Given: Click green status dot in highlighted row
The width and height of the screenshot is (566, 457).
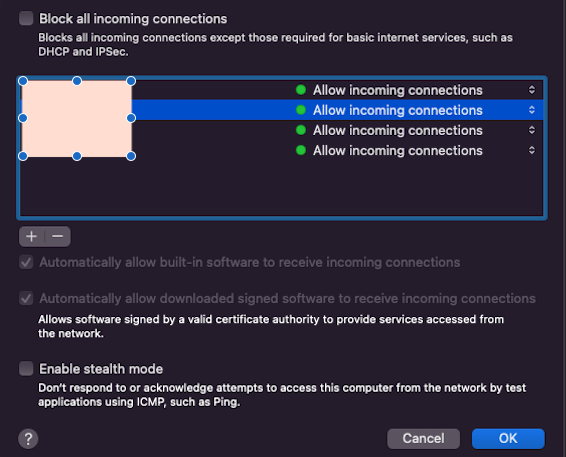Looking at the screenshot, I should [x=301, y=110].
